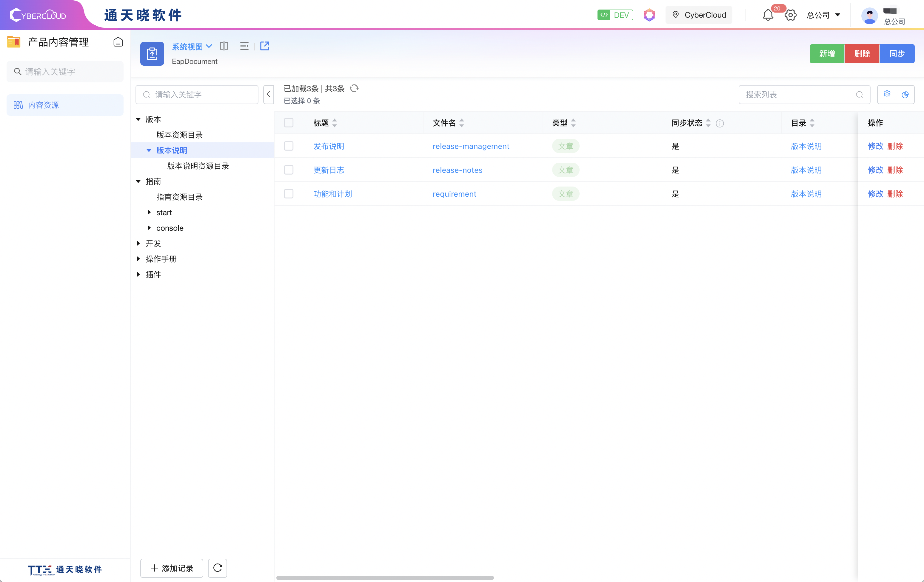Open the 总公司 organization dropdown

tap(823, 15)
